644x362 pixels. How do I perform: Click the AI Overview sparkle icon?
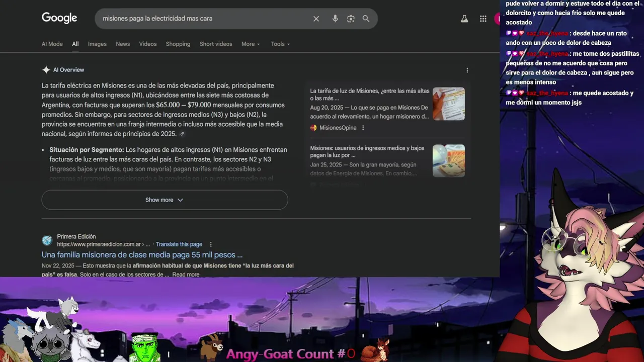(46, 70)
